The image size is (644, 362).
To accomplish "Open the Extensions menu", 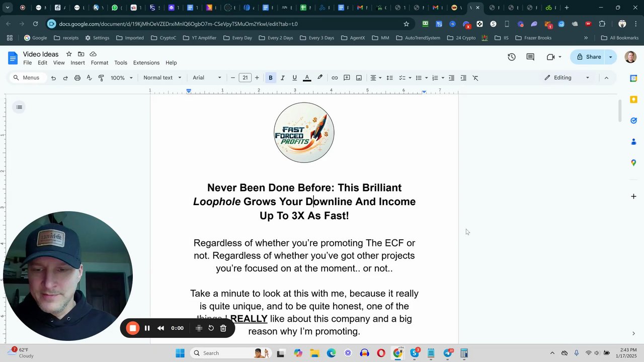I will click(146, 63).
